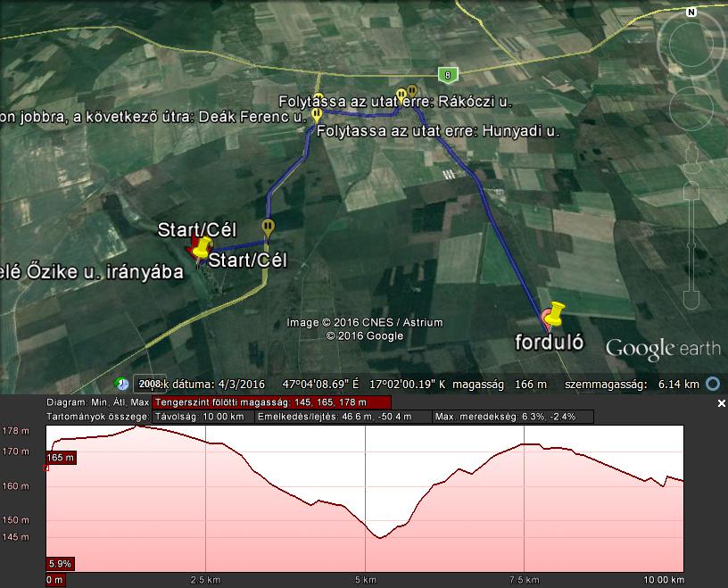Click the yellow Start/Cél pushpin
Viewport: 728px width, 588px height.
click(x=205, y=247)
